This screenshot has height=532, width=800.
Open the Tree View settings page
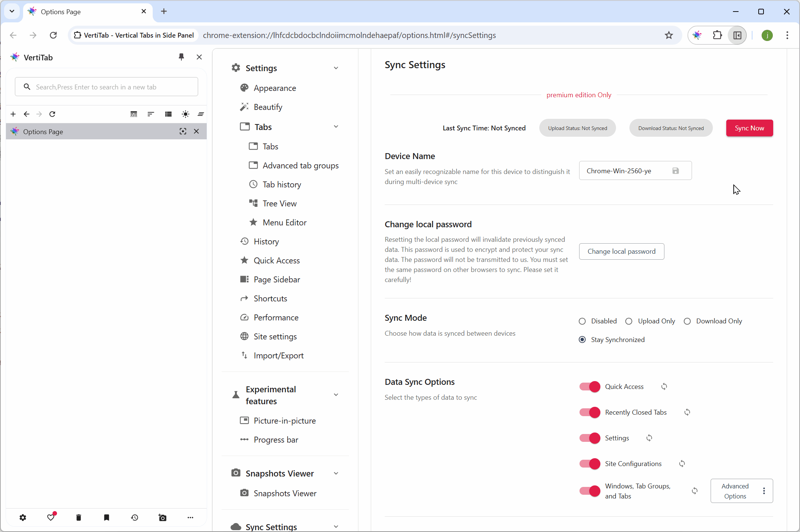279,203
